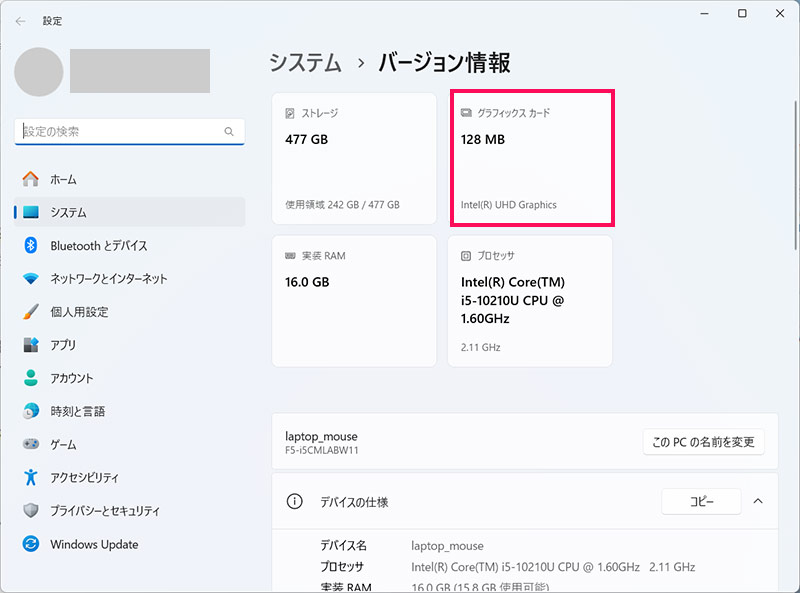Click the グラフィックス カード 128 MB card

click(x=532, y=158)
